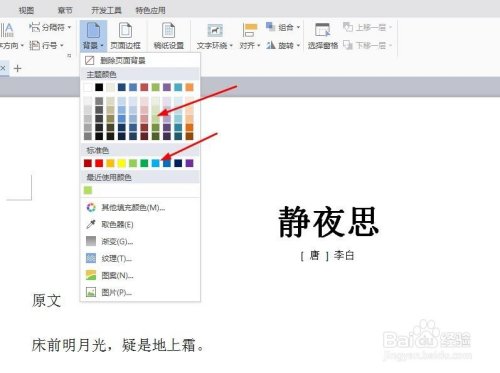Pick orange in the theme colors top row

(189, 87)
